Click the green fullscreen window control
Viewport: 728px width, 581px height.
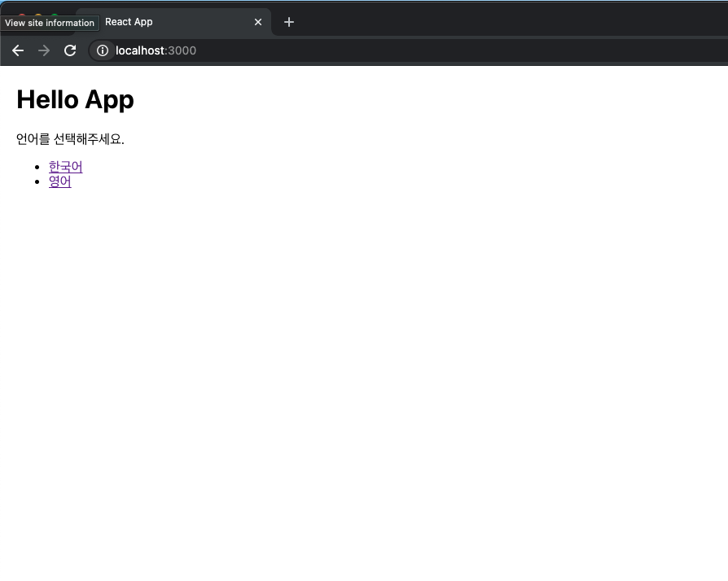[x=54, y=14]
